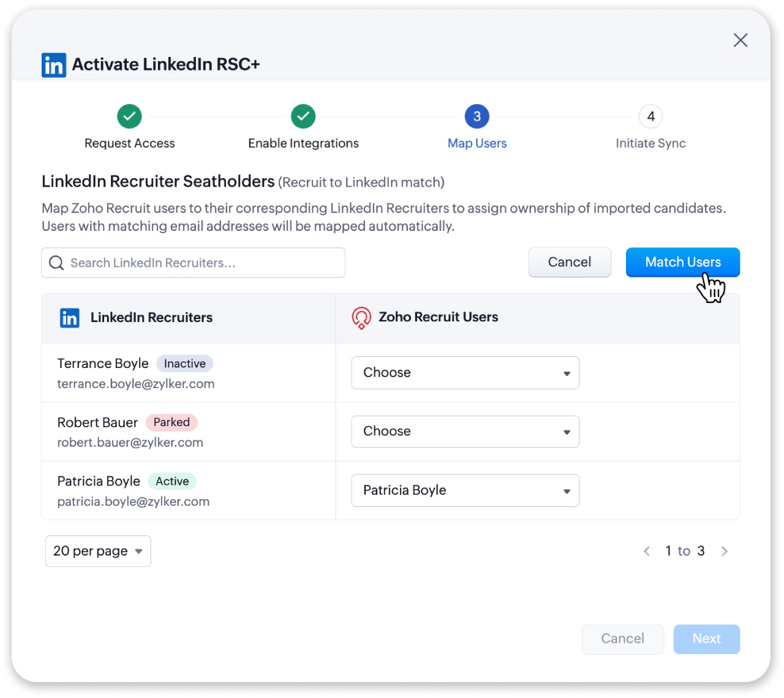Click the Next button
The width and height of the screenshot is (784, 698).
(x=707, y=639)
